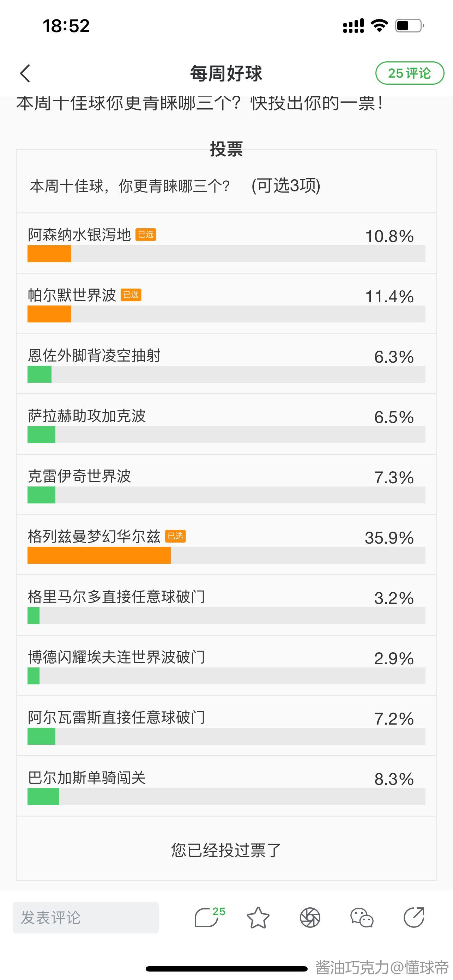453x980 pixels.
Task: Tap the 萨拉赫助攻加克波 option
Action: tap(87, 416)
